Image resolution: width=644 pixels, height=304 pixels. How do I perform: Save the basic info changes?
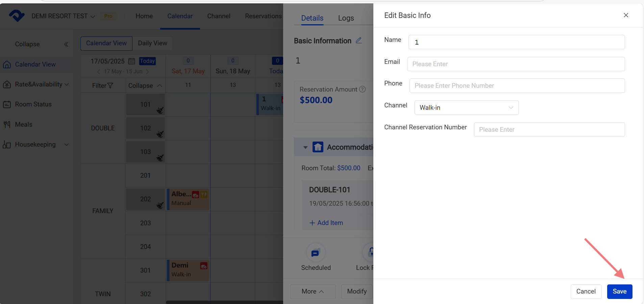coord(619,292)
